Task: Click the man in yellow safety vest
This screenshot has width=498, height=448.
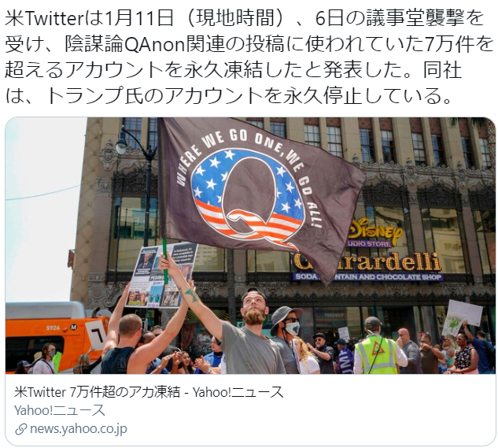Action: [377, 346]
